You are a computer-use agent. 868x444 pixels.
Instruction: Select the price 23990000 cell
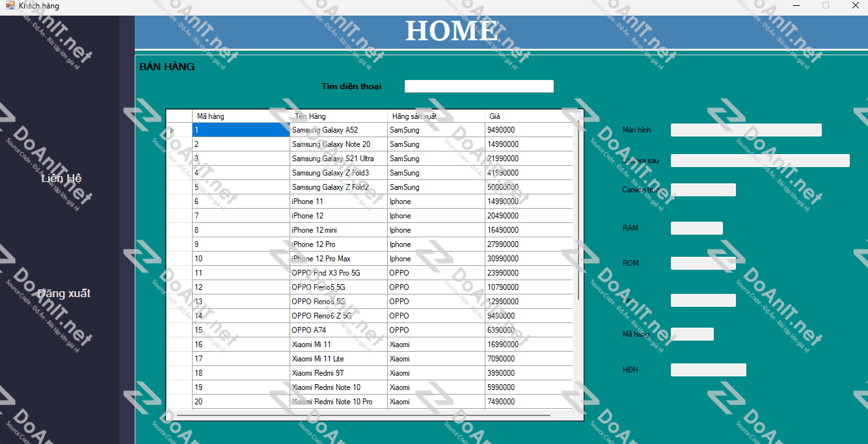pos(529,273)
